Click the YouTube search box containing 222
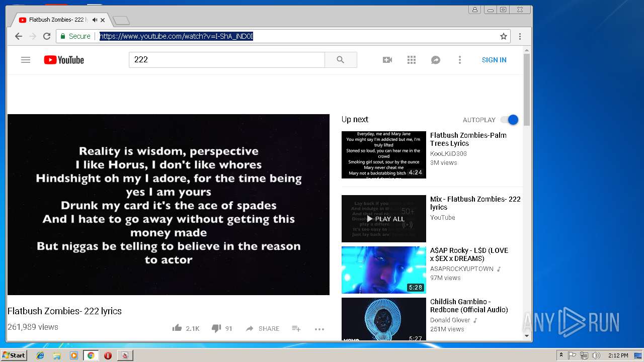 226,60
